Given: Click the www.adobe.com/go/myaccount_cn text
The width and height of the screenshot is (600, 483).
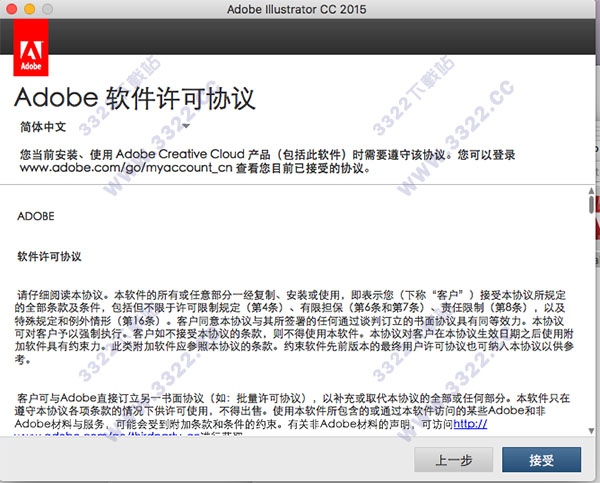Looking at the screenshot, I should point(126,168).
